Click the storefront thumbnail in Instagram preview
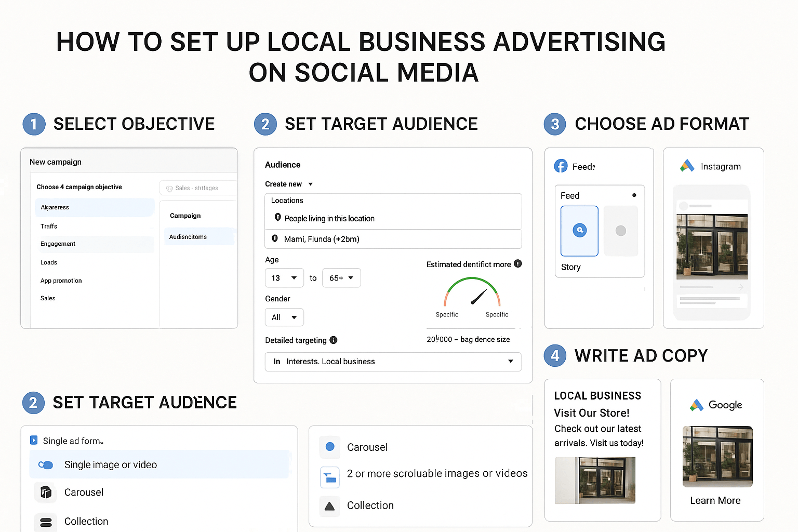This screenshot has width=798, height=532. pos(712,247)
